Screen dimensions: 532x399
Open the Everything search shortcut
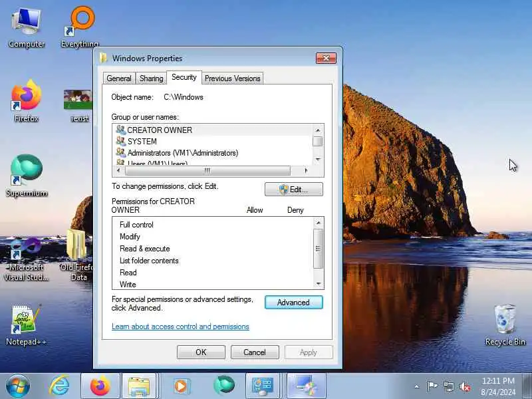point(80,27)
